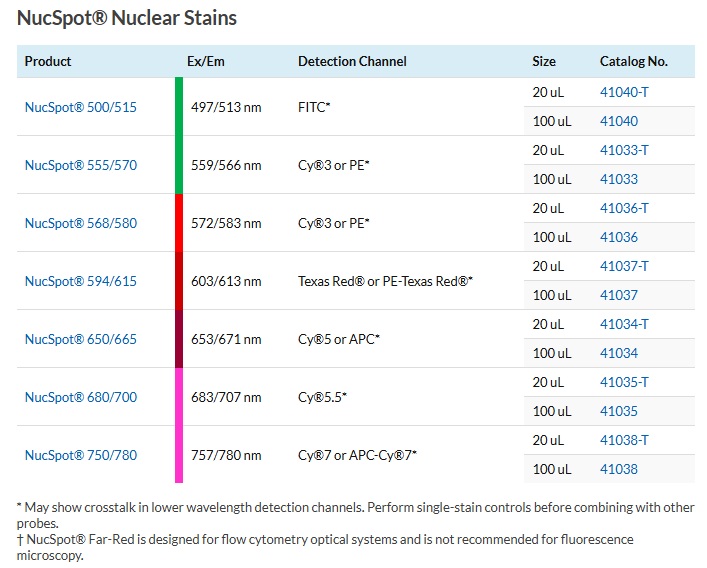707x568 pixels.
Task: Select catalog number 41038
Action: (x=619, y=469)
